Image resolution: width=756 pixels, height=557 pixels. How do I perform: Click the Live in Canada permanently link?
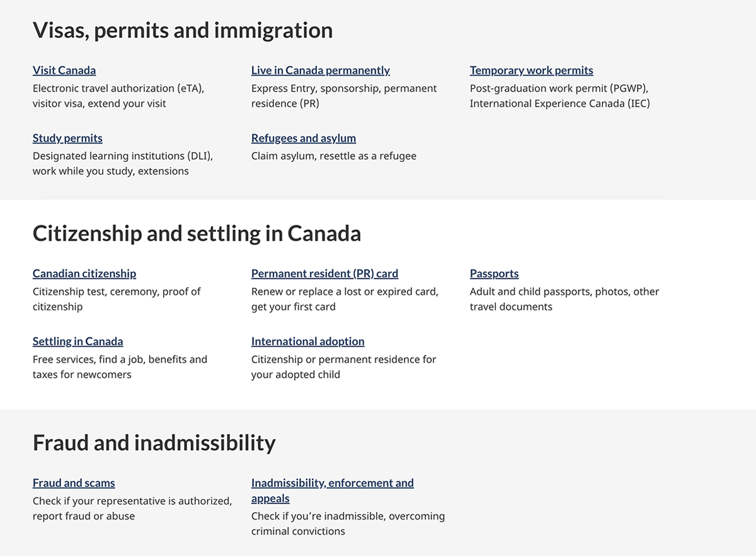pos(320,71)
